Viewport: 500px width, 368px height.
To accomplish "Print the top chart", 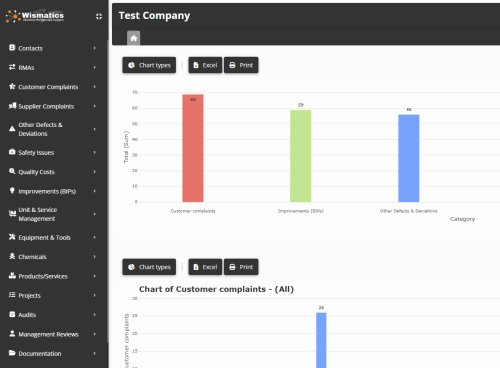I will coord(241,65).
